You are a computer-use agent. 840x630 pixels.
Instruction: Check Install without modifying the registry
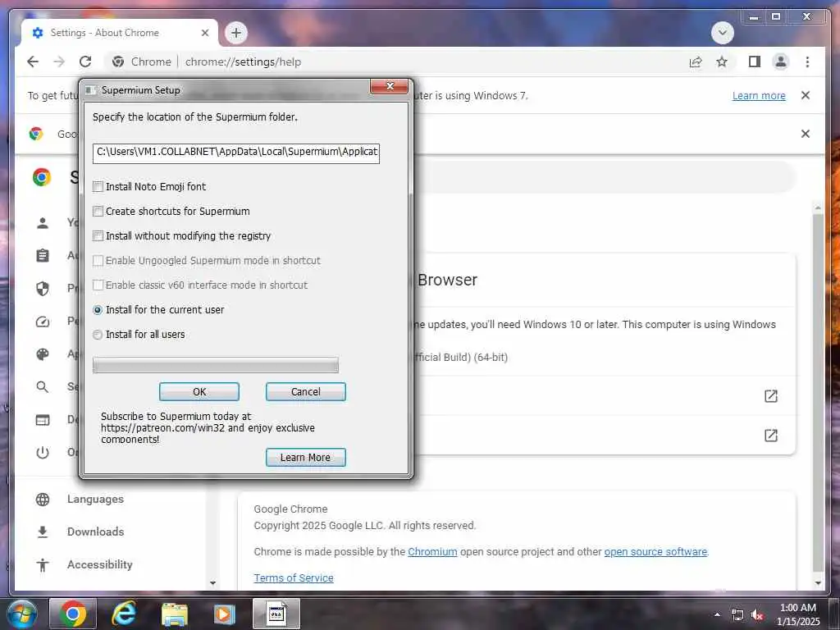[x=98, y=235]
